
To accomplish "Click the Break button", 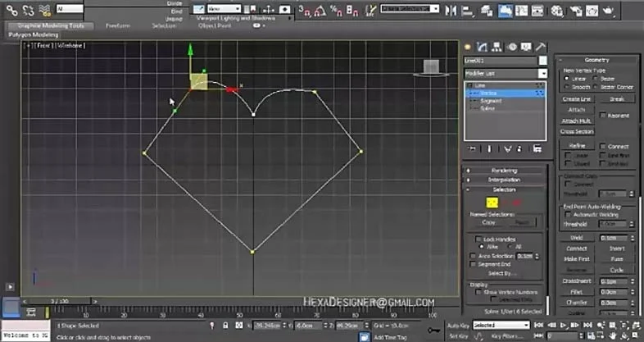I will click(x=616, y=99).
